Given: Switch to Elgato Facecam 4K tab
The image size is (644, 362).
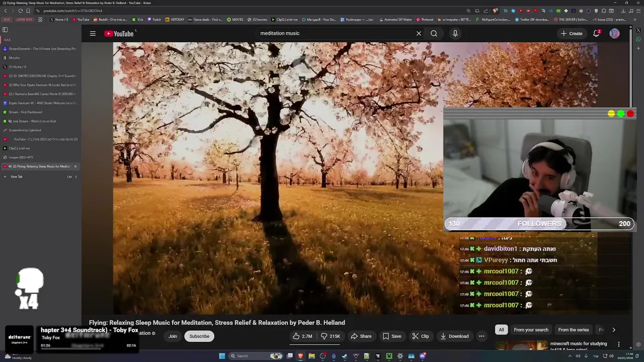Looking at the screenshot, I should click(40, 103).
